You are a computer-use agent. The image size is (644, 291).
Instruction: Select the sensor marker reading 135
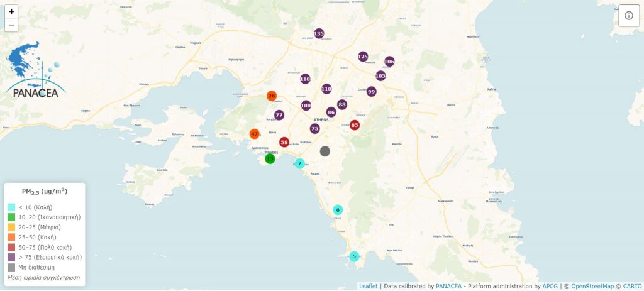click(319, 33)
